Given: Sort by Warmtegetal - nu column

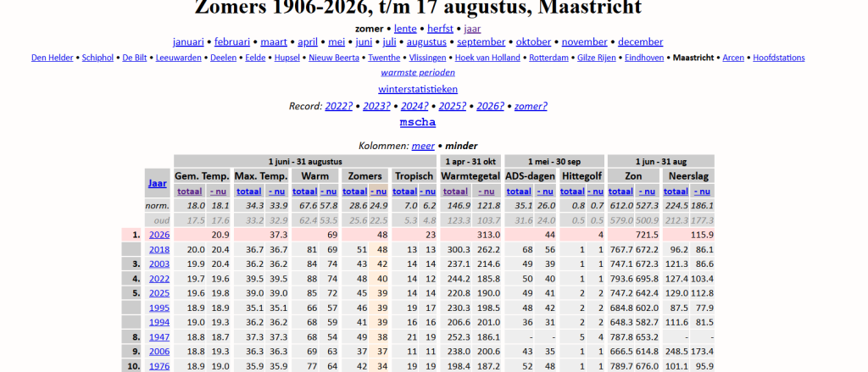Looking at the screenshot, I should tap(487, 192).
